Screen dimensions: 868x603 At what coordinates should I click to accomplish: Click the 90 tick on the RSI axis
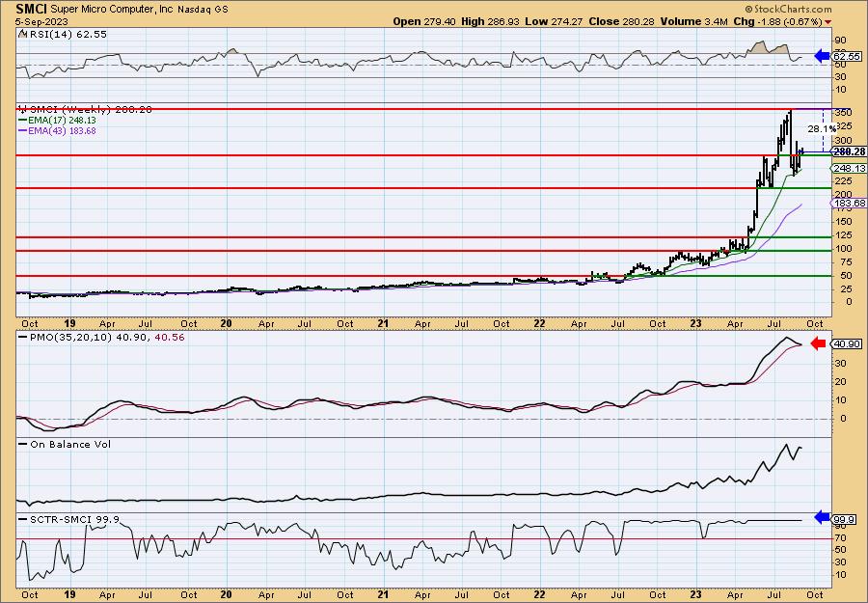click(x=841, y=41)
